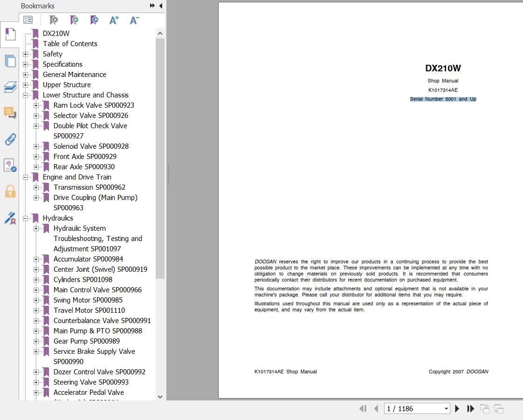Click the Hydraulics bookmark flag icon
The image size is (523, 420).
35,218
